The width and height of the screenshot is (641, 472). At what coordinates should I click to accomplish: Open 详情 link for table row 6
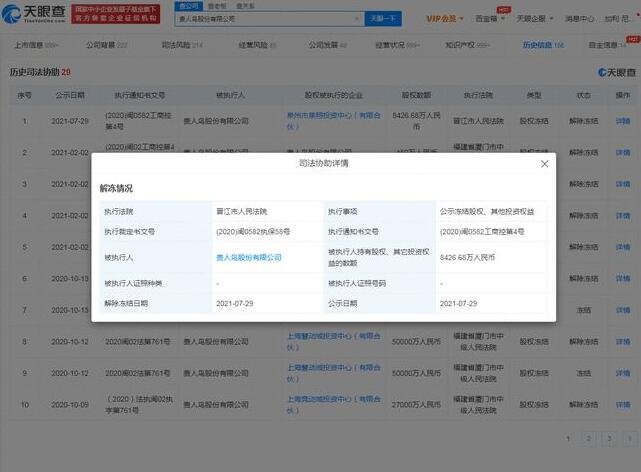pyautogui.click(x=623, y=278)
